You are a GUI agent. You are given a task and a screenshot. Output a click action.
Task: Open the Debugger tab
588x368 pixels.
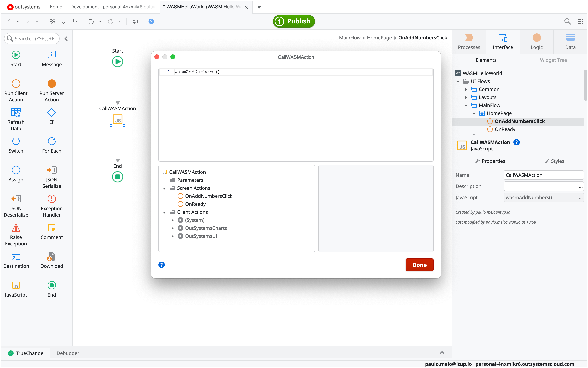pyautogui.click(x=68, y=353)
